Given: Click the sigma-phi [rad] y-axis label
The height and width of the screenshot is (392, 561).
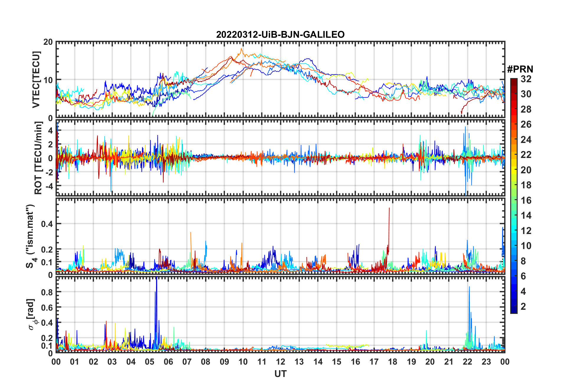Looking at the screenshot, I should point(32,314).
